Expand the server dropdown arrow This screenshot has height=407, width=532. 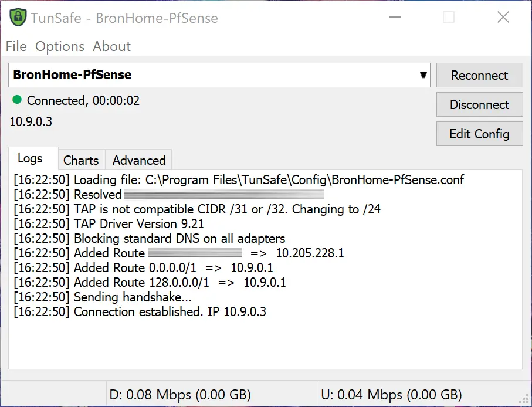[423, 76]
